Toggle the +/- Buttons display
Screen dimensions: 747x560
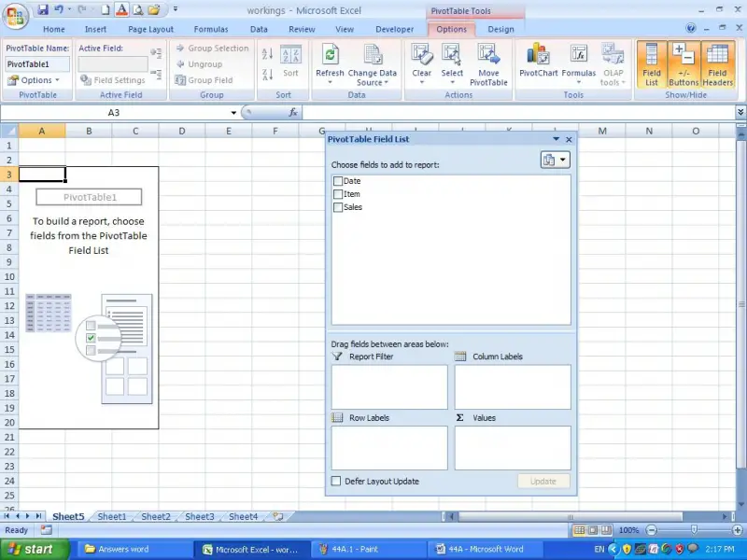[684, 64]
